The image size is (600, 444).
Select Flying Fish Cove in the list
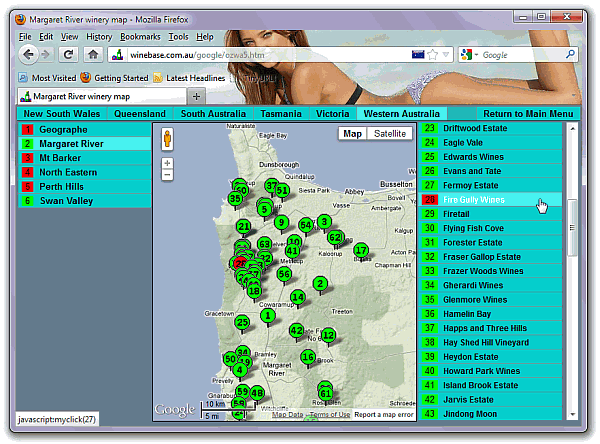click(491, 228)
